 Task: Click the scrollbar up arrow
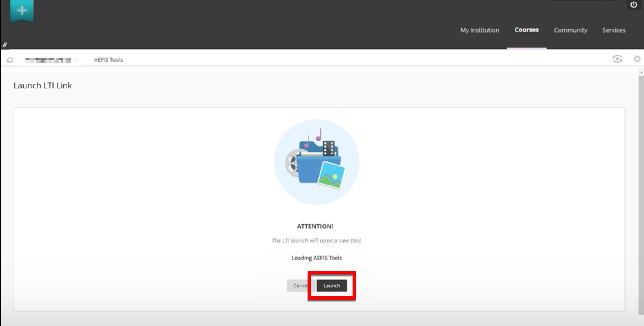[641, 73]
